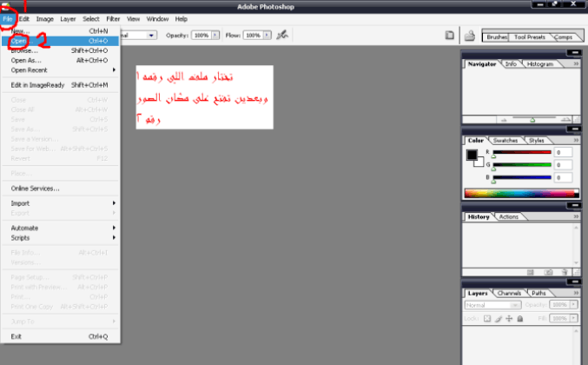588x365 pixels.
Task: Choose Exit from the File menu
Action: (x=60, y=336)
